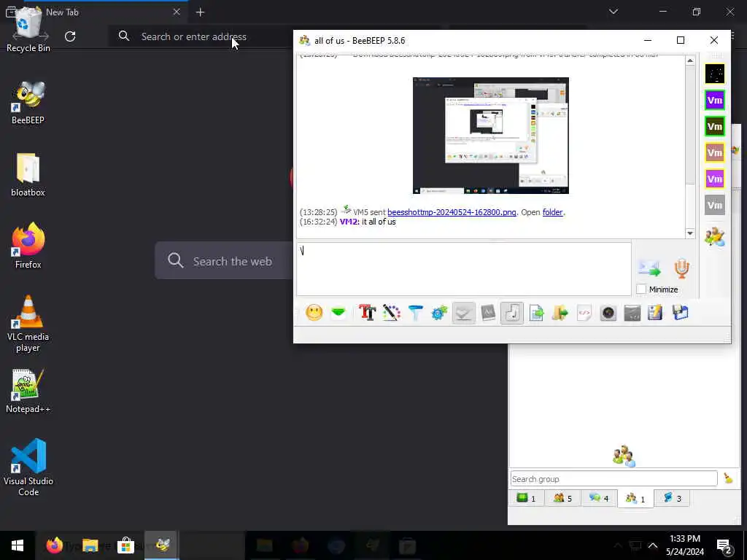Switch to the groups tab labeled 1
This screenshot has width=747, height=560.
pos(635,498)
